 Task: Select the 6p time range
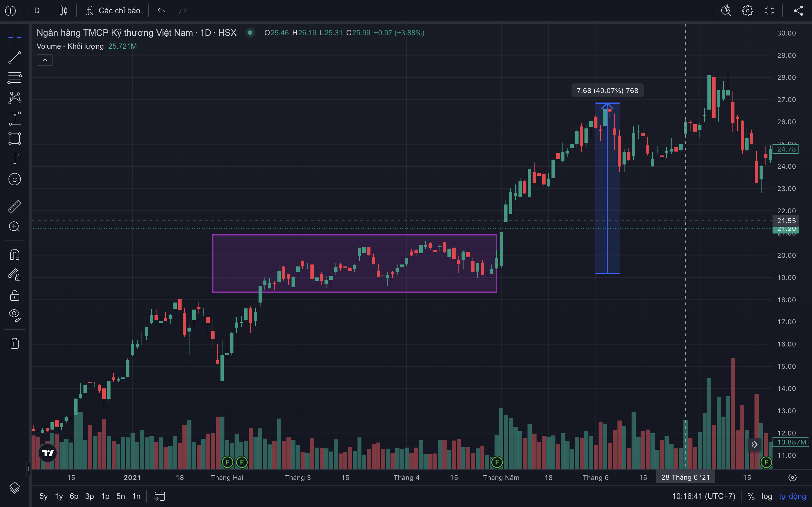[x=74, y=496]
